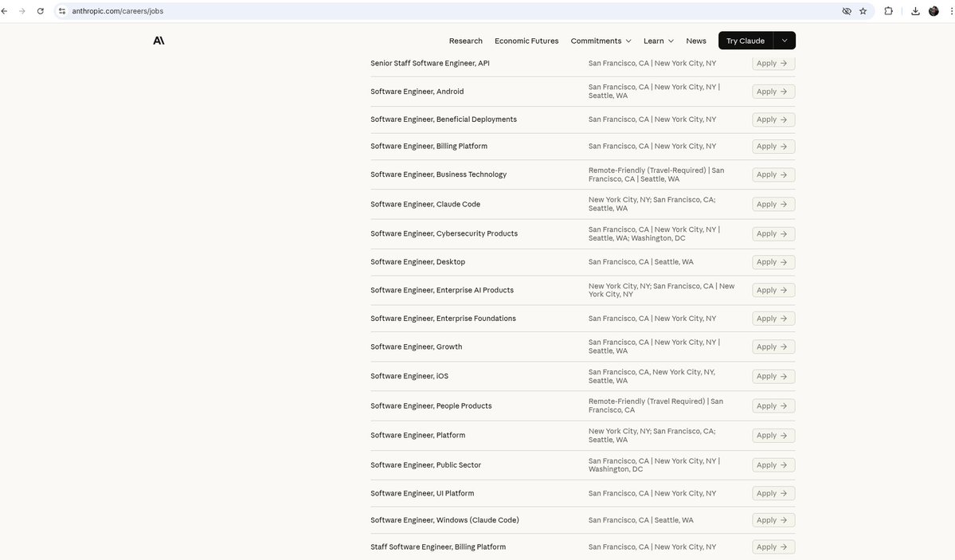Open the News nav link

(x=696, y=41)
